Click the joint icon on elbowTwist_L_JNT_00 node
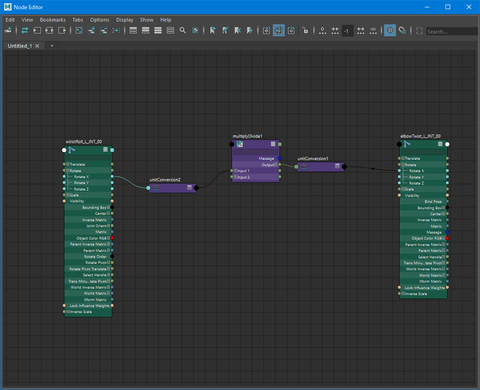Viewport: 480px width, 390px height. pos(407,144)
